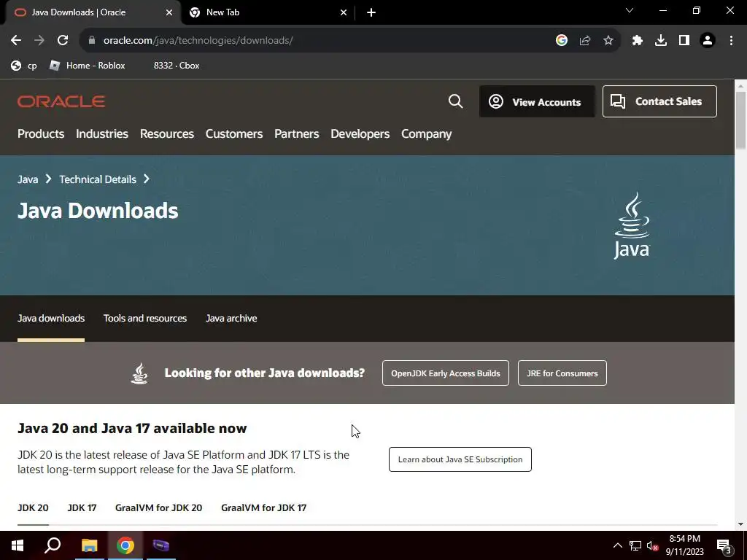
Task: Click the muted volume tray icon
Action: coord(653,545)
